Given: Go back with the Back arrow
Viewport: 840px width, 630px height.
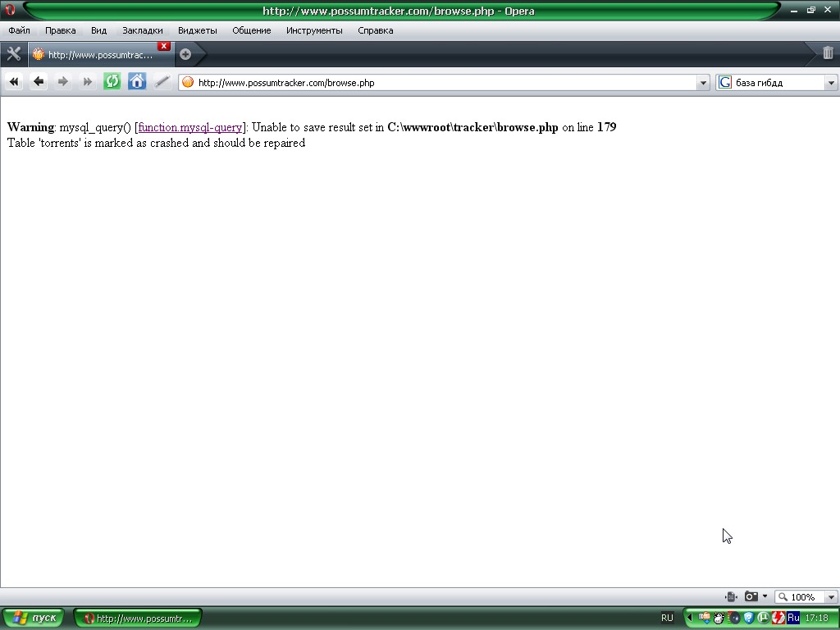Looking at the screenshot, I should click(x=38, y=82).
